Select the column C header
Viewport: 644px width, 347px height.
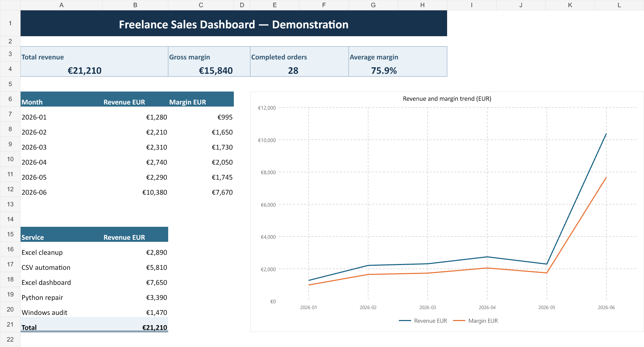click(201, 5)
